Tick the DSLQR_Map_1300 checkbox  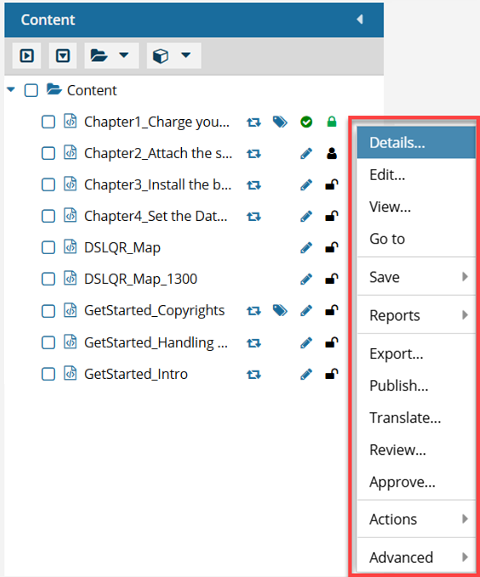48,279
